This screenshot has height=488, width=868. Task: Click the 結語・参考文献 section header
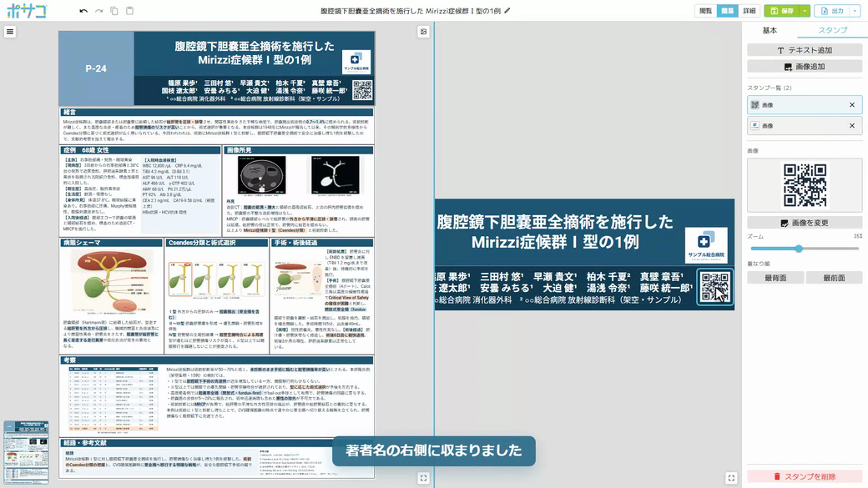click(x=216, y=443)
